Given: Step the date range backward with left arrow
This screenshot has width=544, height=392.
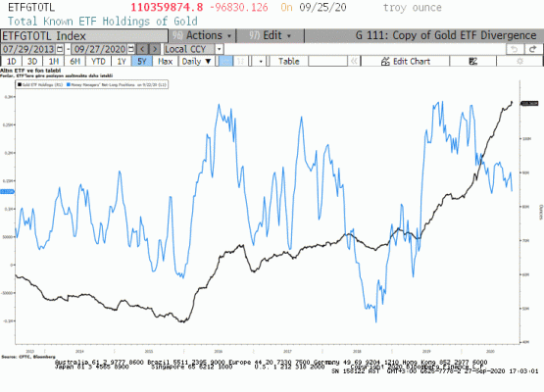Looking at the screenshot, I should pos(142,49).
